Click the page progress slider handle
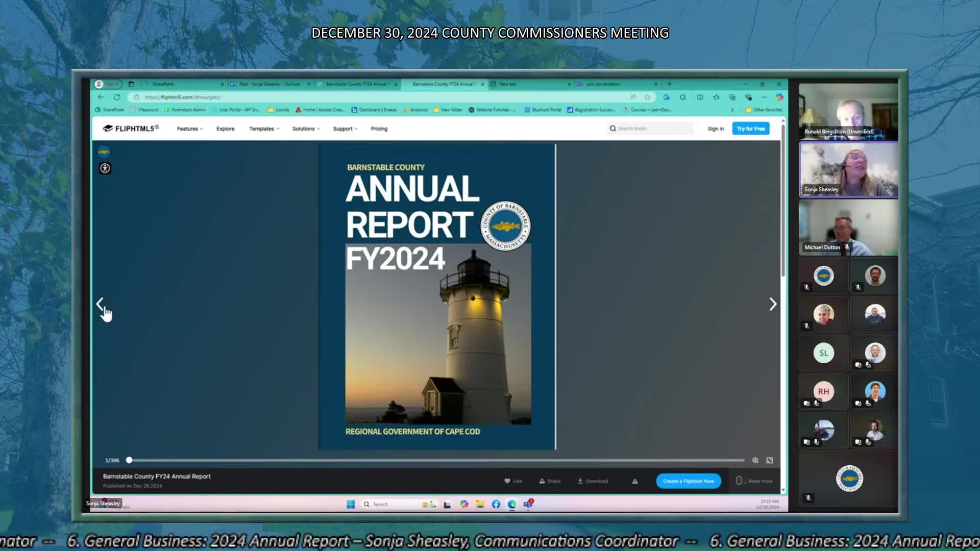980x551 pixels. [129, 460]
